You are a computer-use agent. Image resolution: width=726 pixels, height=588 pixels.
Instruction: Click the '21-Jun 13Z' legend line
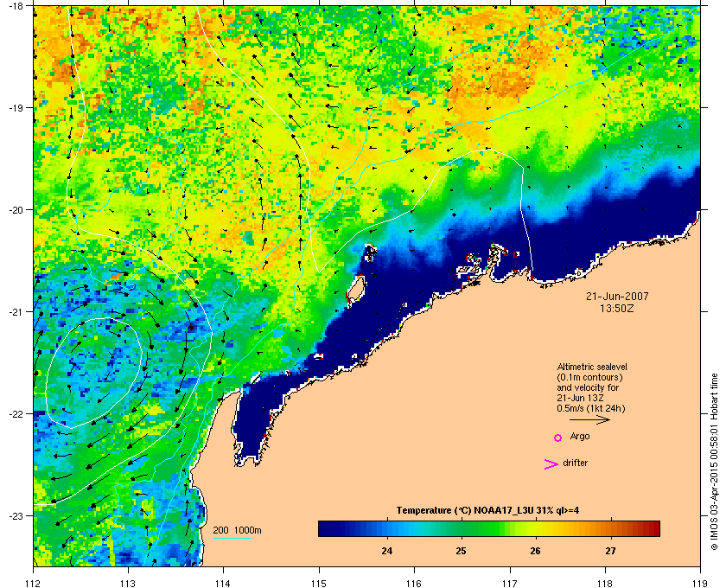pos(580,398)
